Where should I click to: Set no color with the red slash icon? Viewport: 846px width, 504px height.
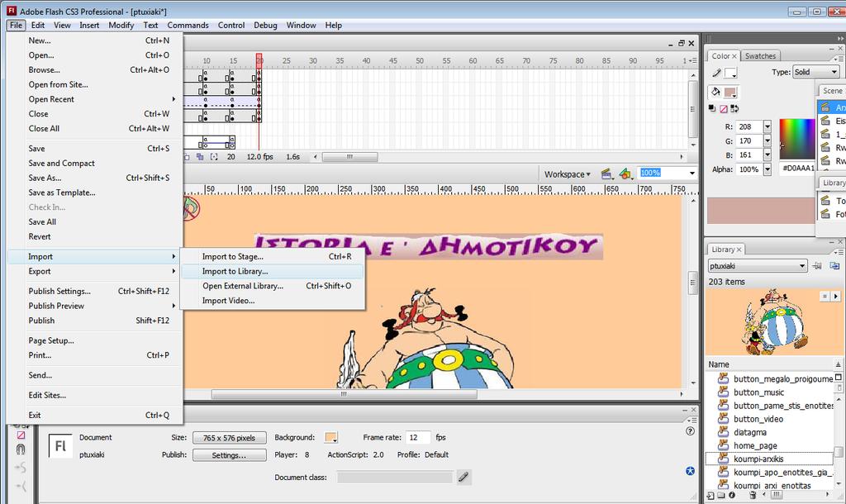click(x=724, y=108)
